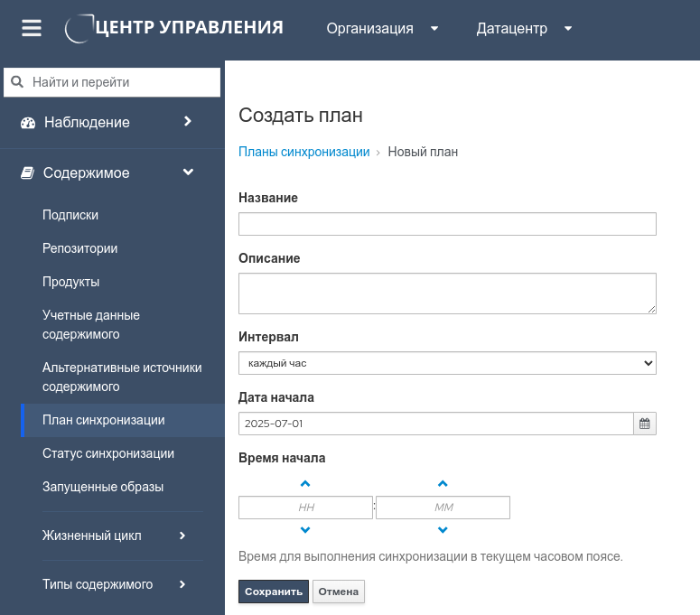Increase the hours with the up arrow
The height and width of the screenshot is (615, 700).
tap(305, 484)
